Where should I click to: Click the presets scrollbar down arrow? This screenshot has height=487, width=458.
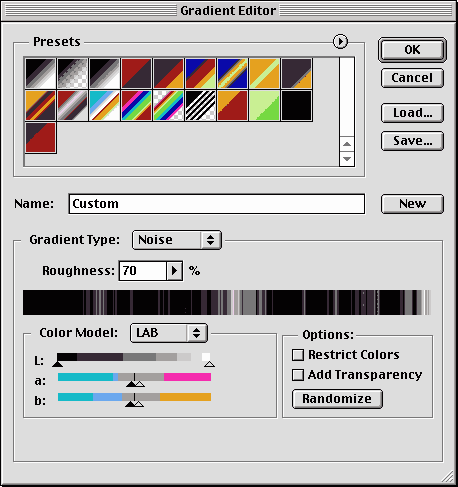[x=347, y=159]
